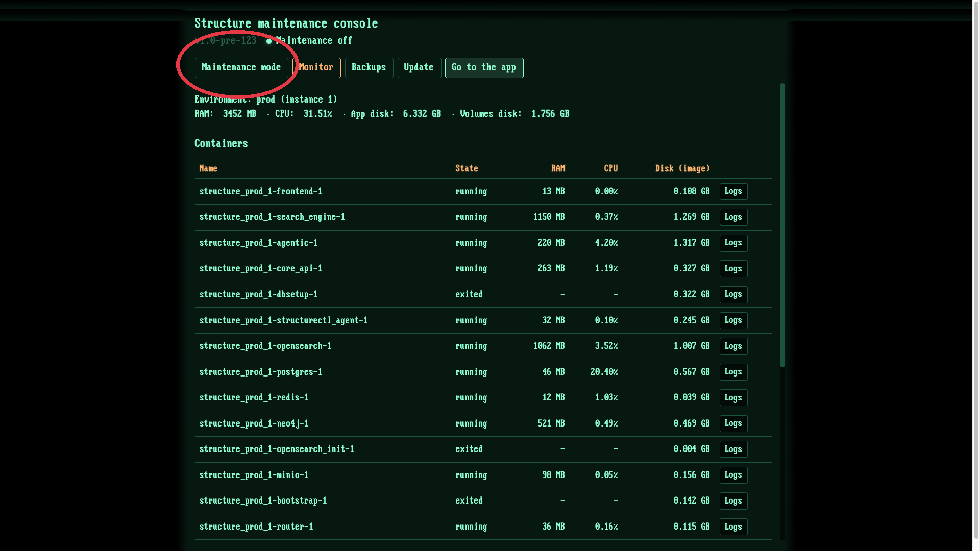View logs for frontend-1 container
Screen dimensions: 980x551
[x=733, y=191]
